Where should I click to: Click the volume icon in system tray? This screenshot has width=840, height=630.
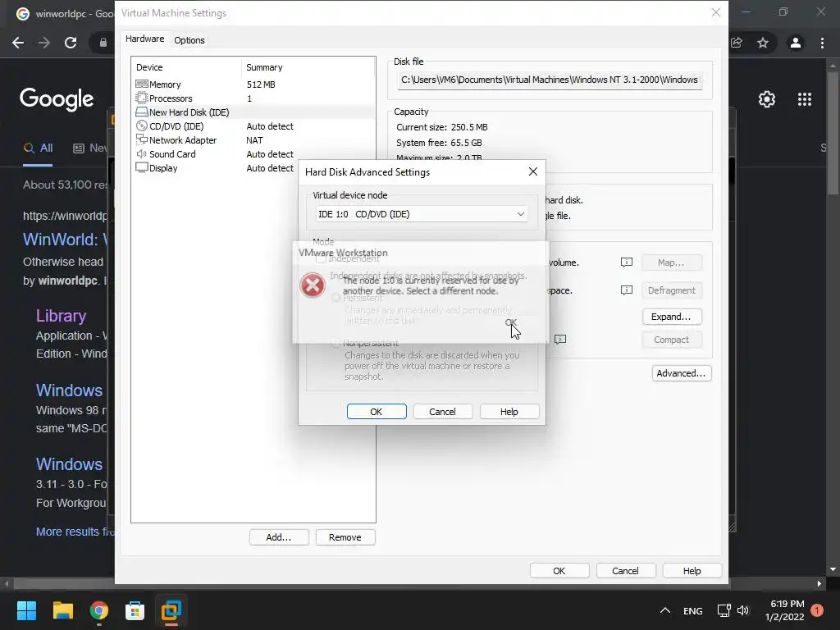[x=743, y=610]
